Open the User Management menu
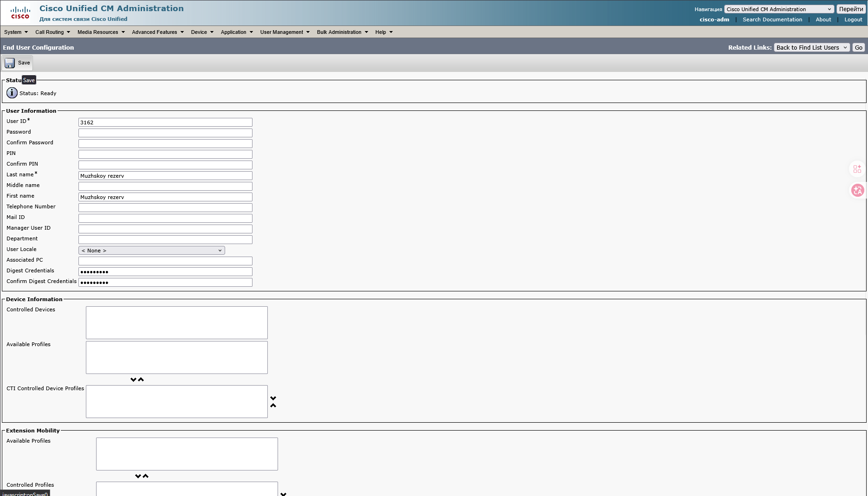The height and width of the screenshot is (496, 868). (x=285, y=32)
